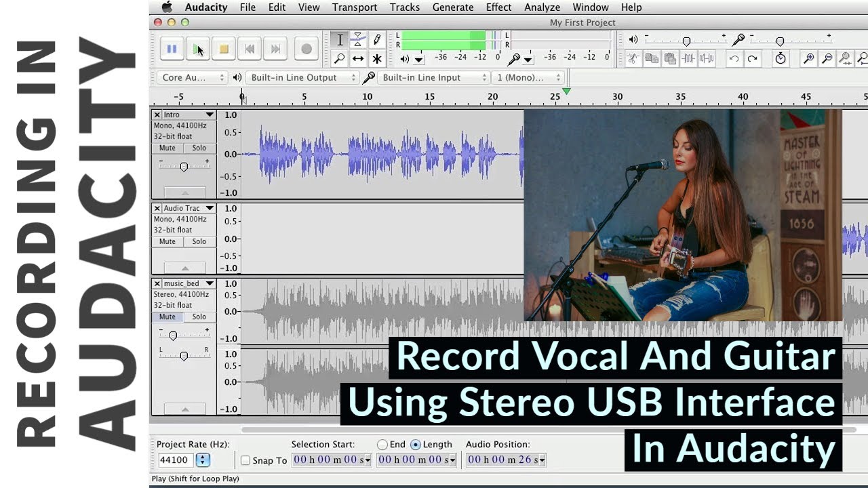Viewport: 868px width, 488px height.
Task: Zoom out with magnifier minus icon
Action: pos(827,59)
